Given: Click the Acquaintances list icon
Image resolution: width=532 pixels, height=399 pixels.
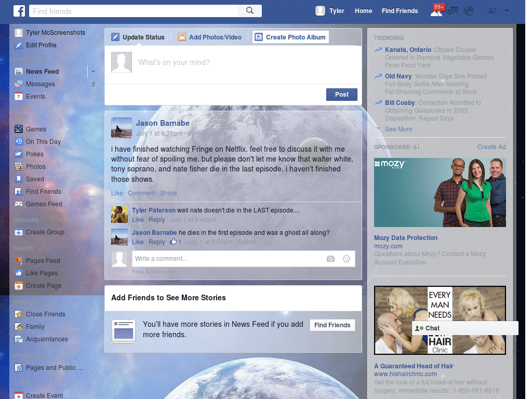Looking at the screenshot, I should click(x=19, y=339).
